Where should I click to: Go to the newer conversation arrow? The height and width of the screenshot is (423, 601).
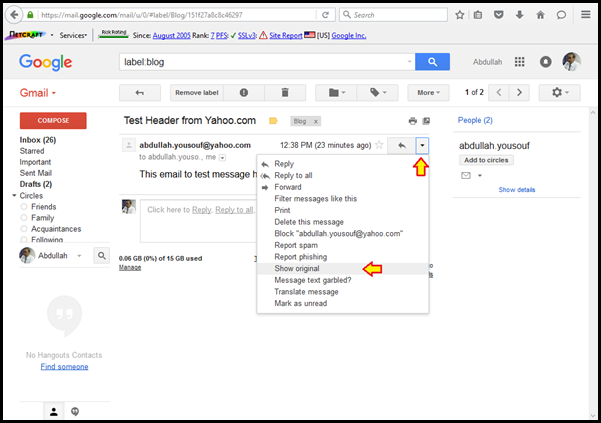[499, 93]
